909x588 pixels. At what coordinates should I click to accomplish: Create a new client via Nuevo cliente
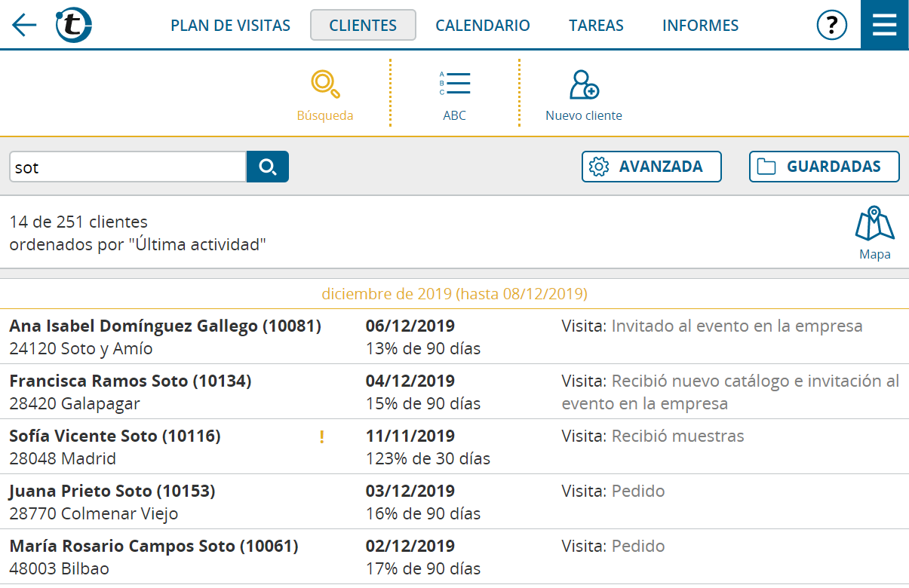pos(584,95)
